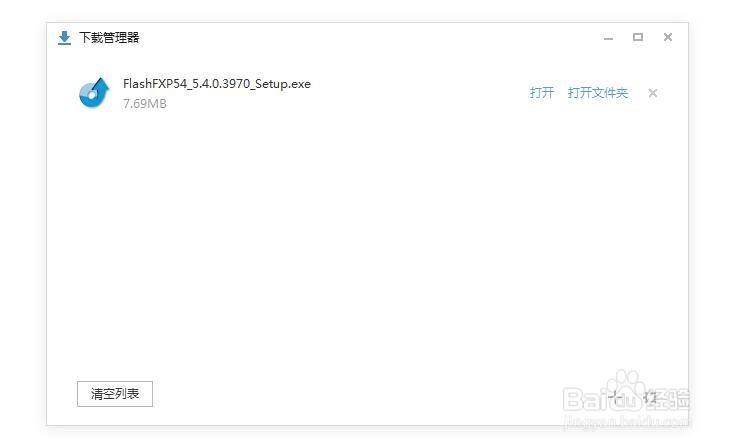Close the 下载管理器 window
734x448 pixels.
pos(668,37)
